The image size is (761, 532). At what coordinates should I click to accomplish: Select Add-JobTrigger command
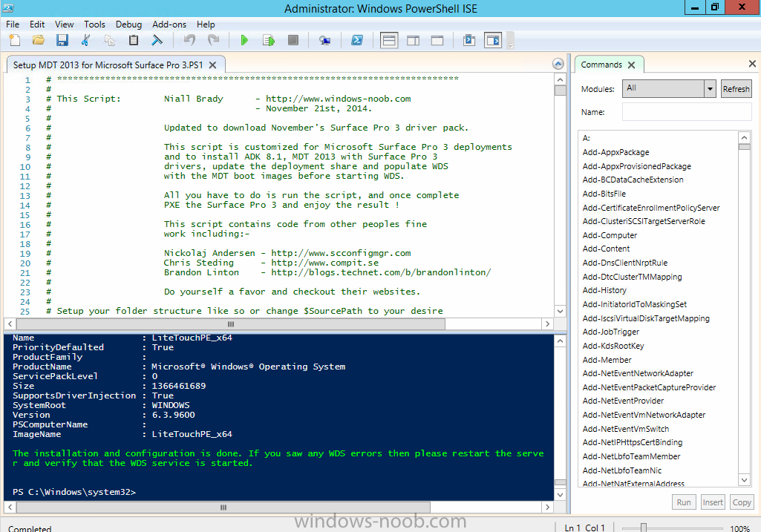click(x=610, y=332)
